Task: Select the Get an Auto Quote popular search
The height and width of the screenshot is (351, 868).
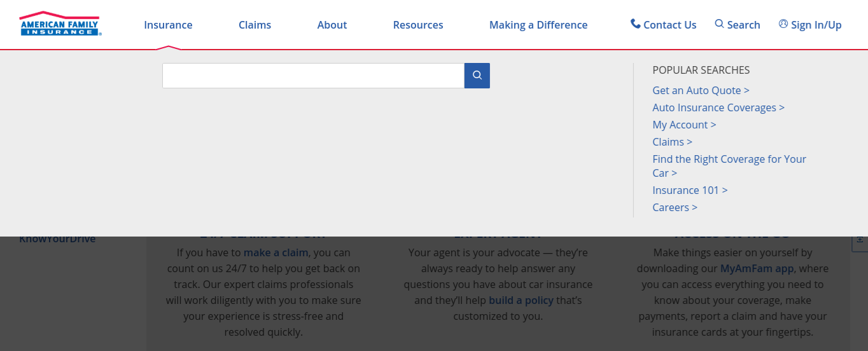Action: (x=701, y=90)
